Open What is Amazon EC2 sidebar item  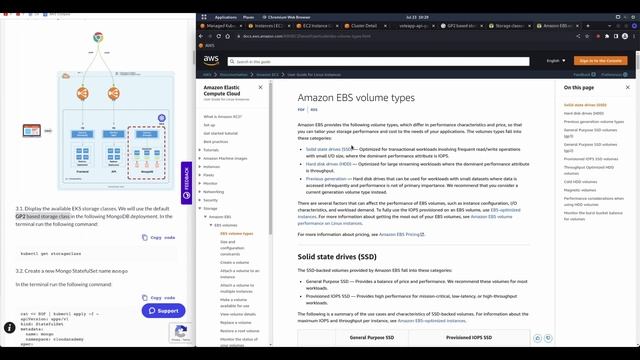tap(222, 117)
